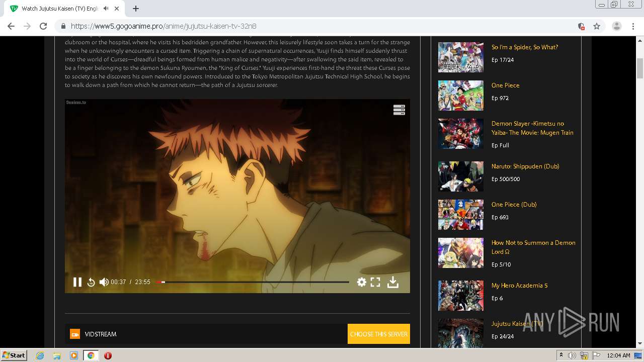Click Ep 24/24 episode text
This screenshot has width=644, height=362.
(x=503, y=336)
